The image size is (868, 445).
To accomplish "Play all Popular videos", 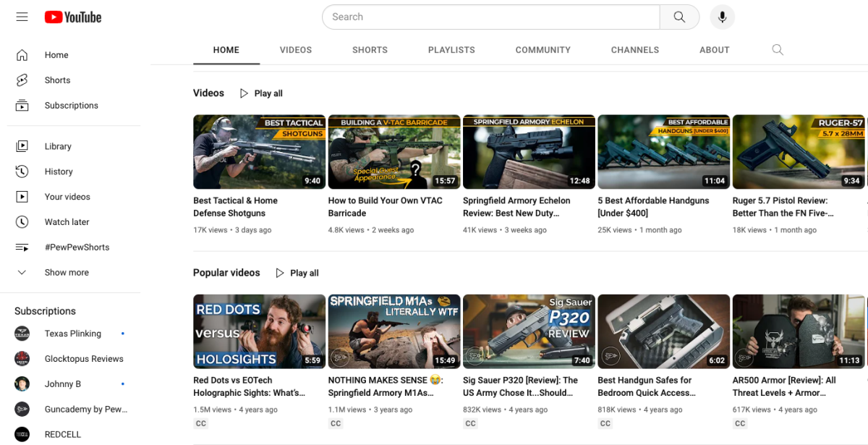I will pos(297,273).
